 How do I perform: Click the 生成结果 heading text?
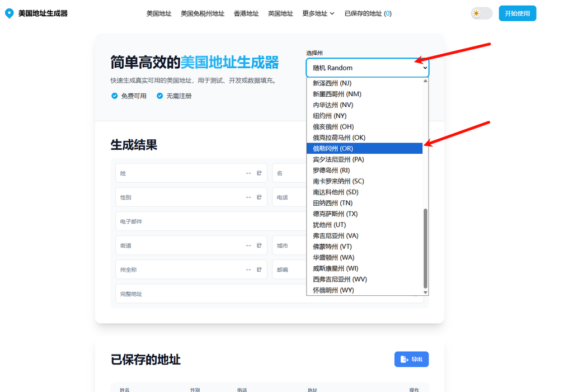tap(134, 145)
